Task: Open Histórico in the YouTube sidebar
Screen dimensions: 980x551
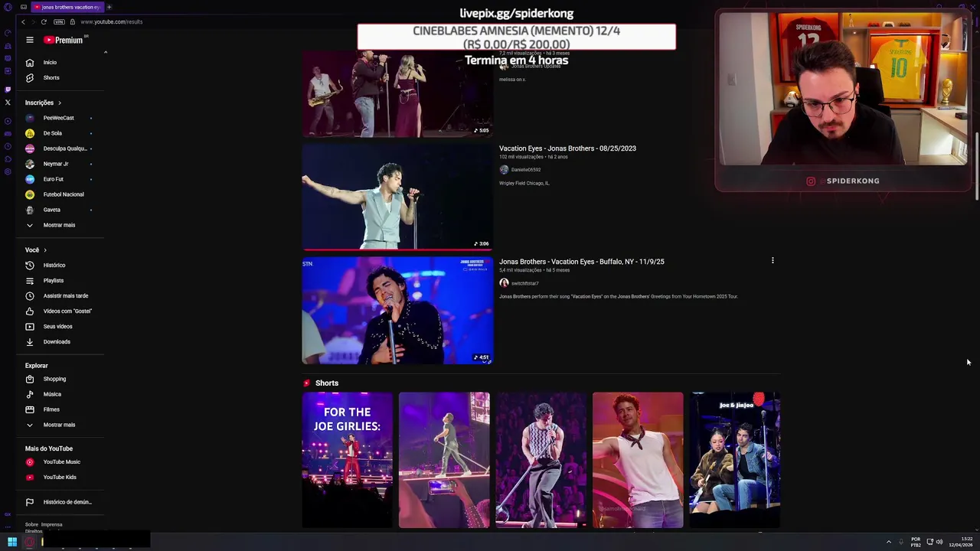Action: pyautogui.click(x=54, y=265)
